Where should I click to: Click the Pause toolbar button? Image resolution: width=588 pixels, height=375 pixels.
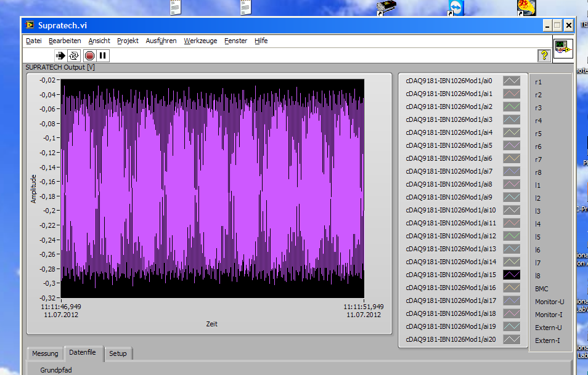tap(102, 56)
